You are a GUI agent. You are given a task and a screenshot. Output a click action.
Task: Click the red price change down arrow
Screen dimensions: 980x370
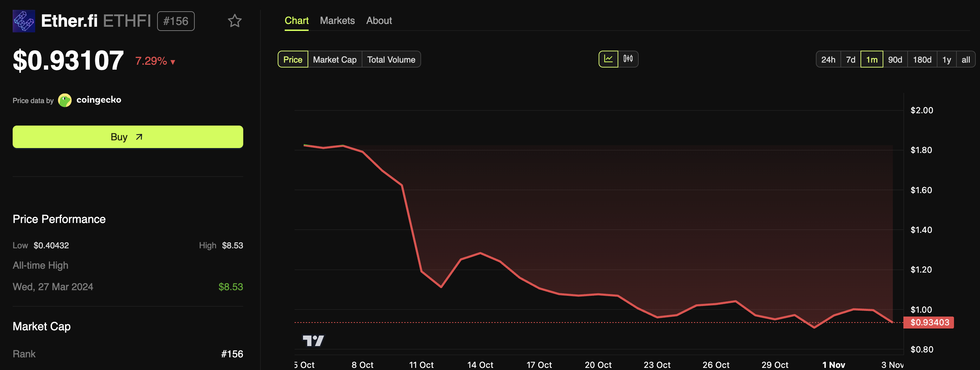[173, 62]
